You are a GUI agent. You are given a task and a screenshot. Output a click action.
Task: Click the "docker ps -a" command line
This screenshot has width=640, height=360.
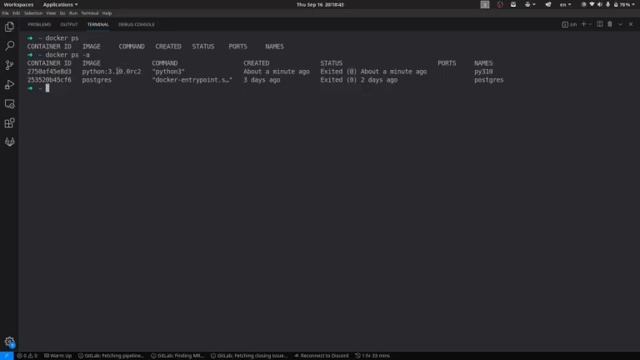(67, 55)
